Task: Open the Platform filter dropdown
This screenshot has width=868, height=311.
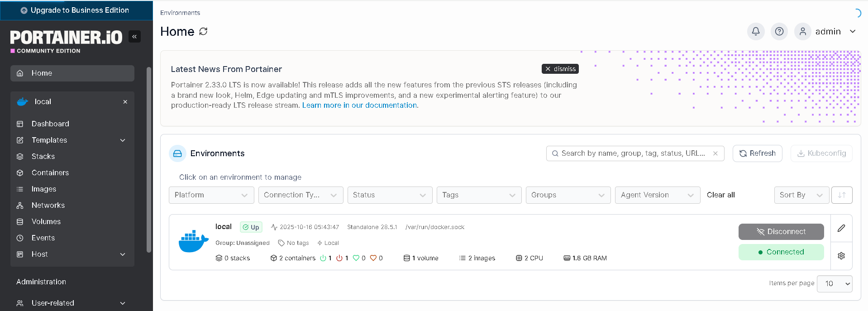Action: pyautogui.click(x=211, y=195)
